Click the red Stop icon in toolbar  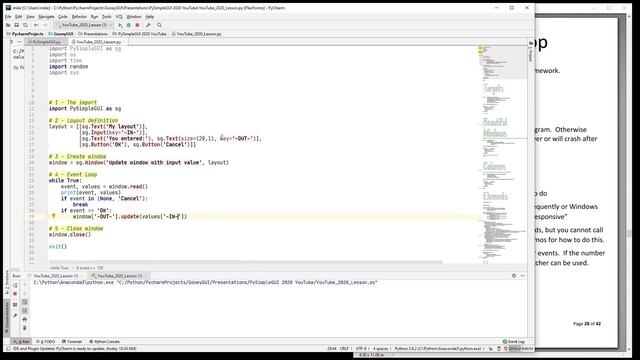(138, 25)
